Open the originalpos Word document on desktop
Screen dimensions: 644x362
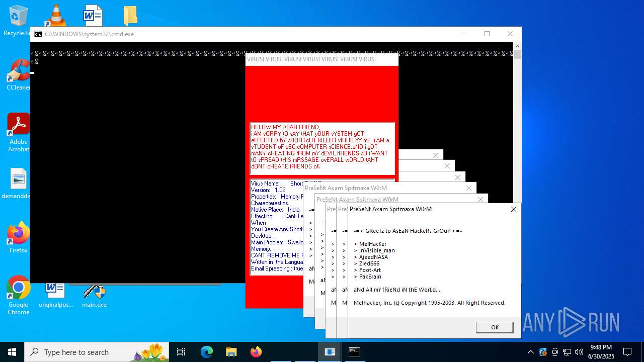coord(55,296)
